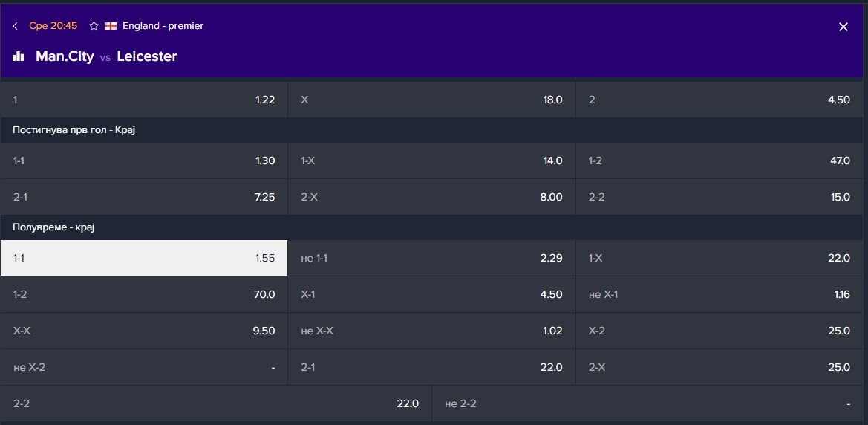Deselect highlighted 1-1 halftime-fulltime bet 1.55
868x425 pixels.
click(144, 258)
